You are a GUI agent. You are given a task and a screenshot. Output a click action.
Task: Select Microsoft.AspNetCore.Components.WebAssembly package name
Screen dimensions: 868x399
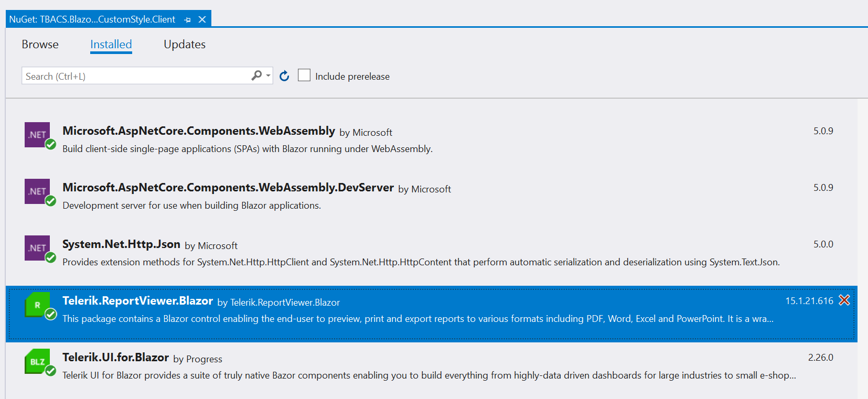click(x=199, y=131)
